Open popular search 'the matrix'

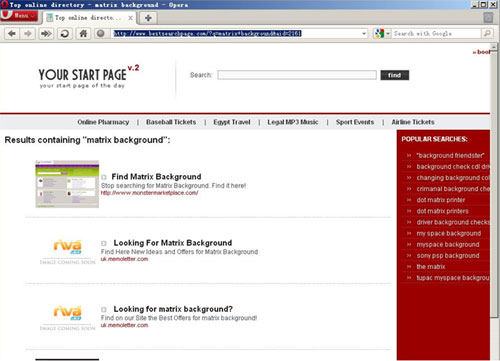pos(431,267)
